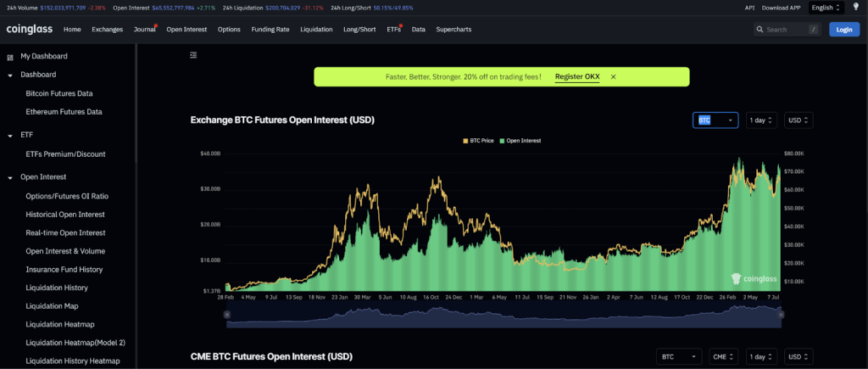Open the USD currency dropdown for Exchange chart
Screen dimensions: 868x369
(x=798, y=120)
